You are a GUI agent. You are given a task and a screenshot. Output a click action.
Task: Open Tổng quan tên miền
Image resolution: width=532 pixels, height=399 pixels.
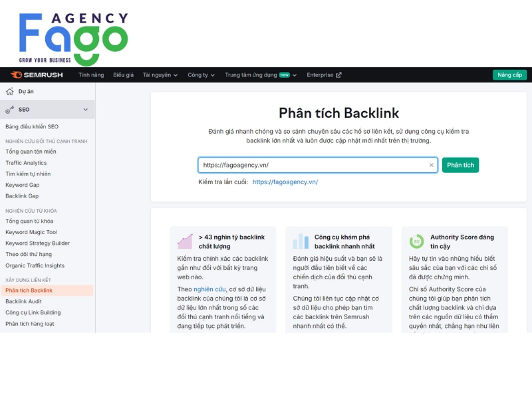(31, 152)
